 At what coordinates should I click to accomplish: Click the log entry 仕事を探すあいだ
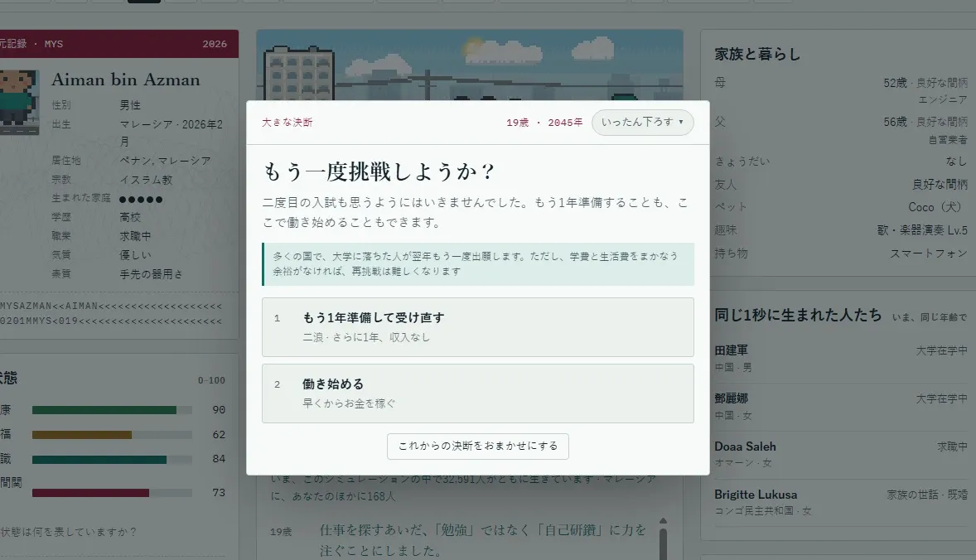click(483, 540)
